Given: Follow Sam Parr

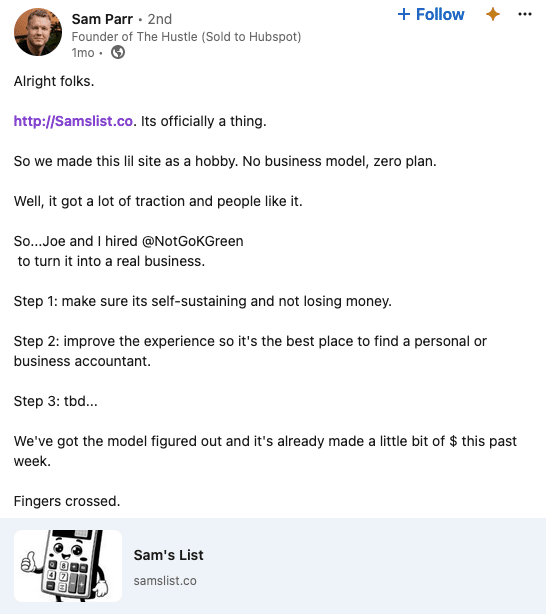Looking at the screenshot, I should [x=431, y=15].
